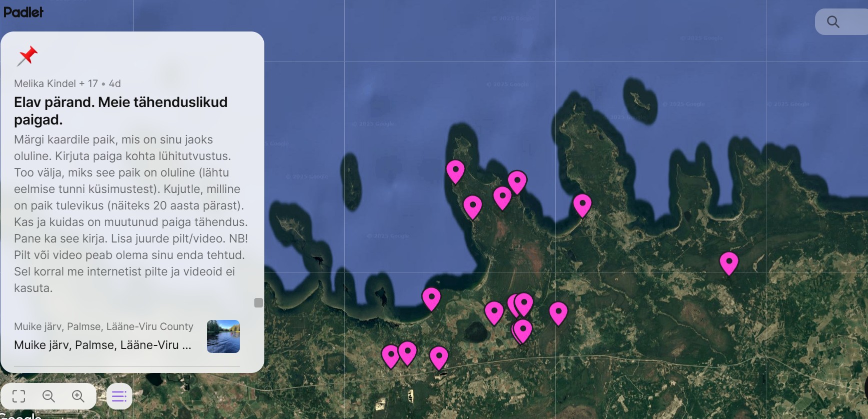The height and width of the screenshot is (419, 868).
Task: Select the easternmost isolated pink map pin
Action: [x=729, y=261]
